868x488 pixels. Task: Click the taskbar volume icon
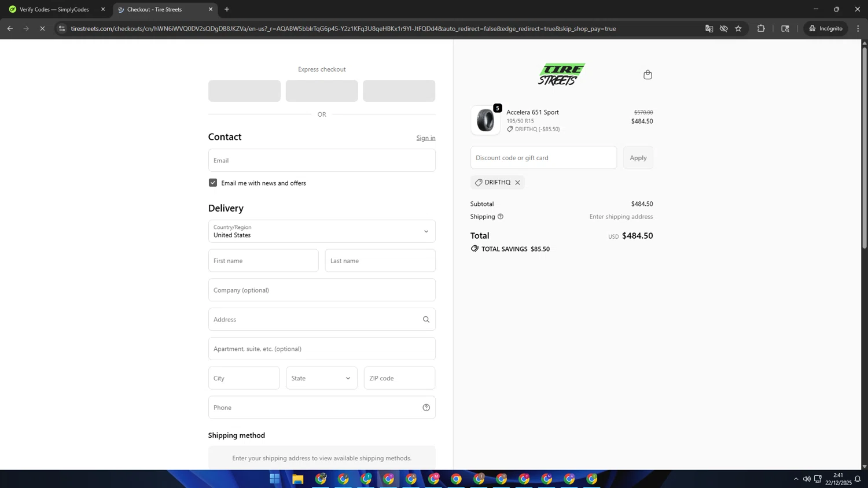coord(807,479)
